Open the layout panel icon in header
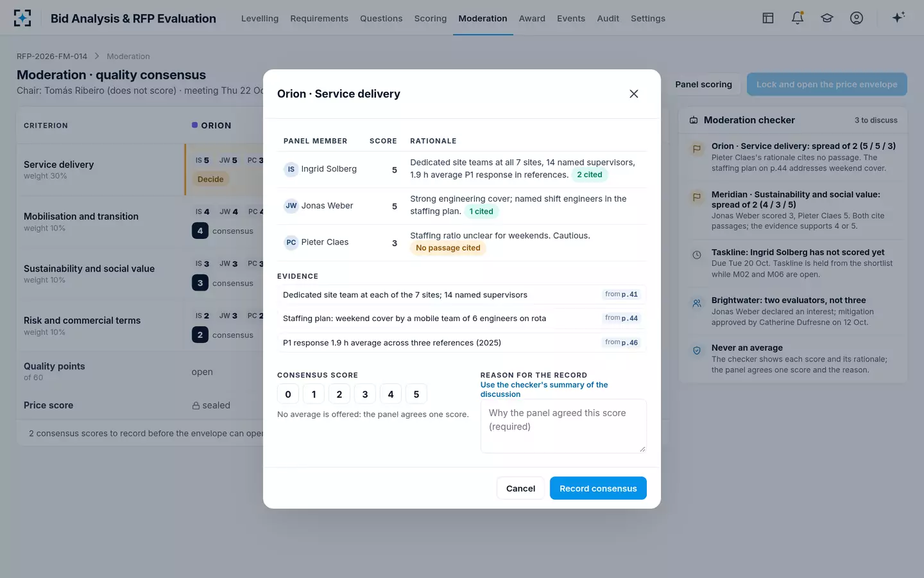Image resolution: width=924 pixels, height=578 pixels. (x=768, y=18)
